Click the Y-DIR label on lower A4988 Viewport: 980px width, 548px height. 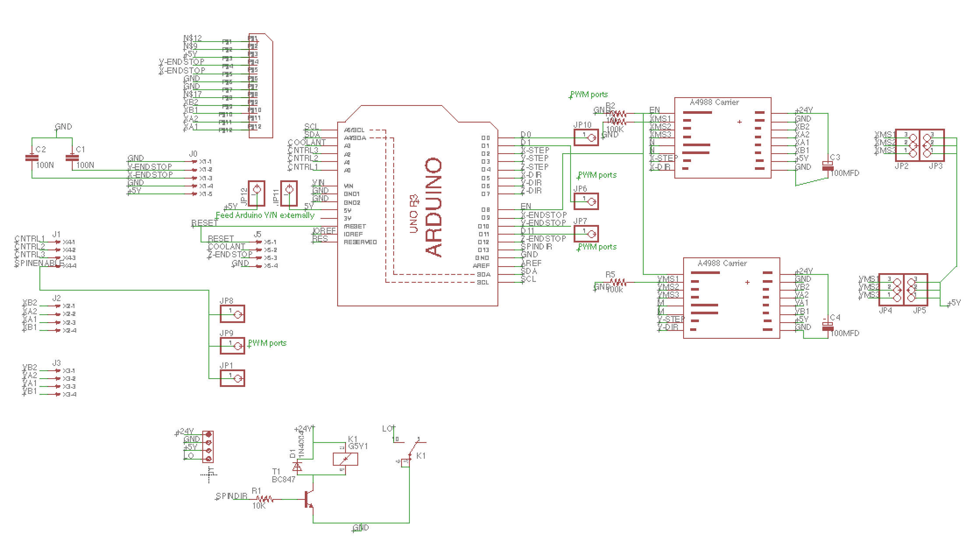(x=668, y=327)
